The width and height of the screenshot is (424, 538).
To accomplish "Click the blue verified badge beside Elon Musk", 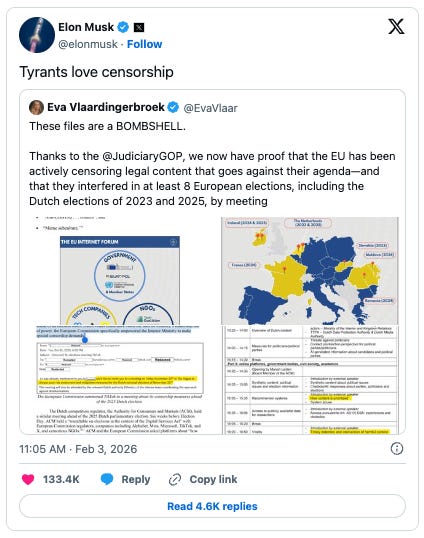I will 123,27.
